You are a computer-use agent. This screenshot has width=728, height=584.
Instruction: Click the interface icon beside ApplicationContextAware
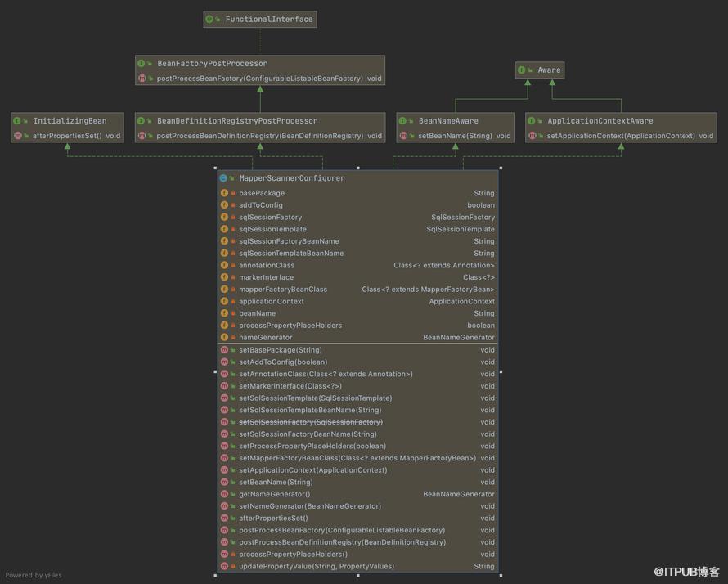pyautogui.click(x=531, y=121)
